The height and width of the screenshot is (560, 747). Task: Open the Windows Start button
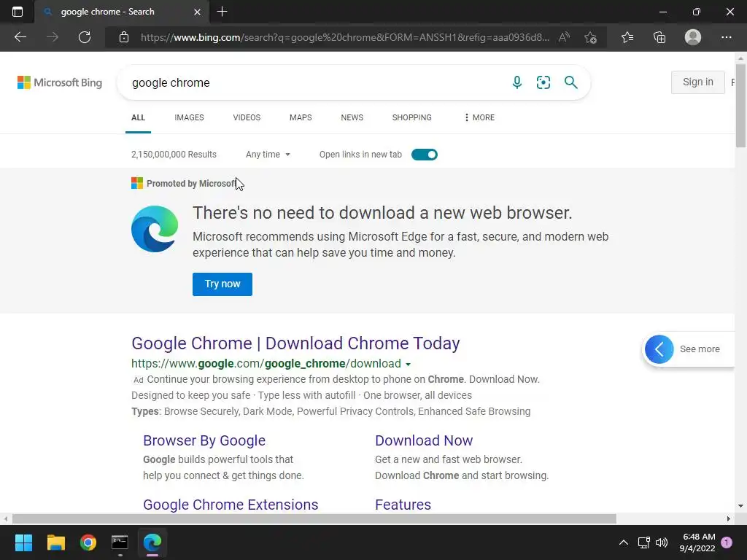coord(23,542)
